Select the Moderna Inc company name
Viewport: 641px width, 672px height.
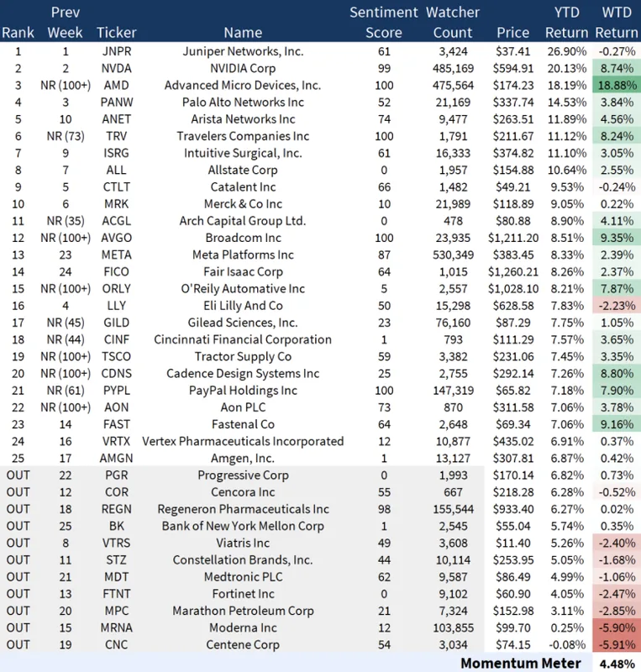(x=243, y=627)
